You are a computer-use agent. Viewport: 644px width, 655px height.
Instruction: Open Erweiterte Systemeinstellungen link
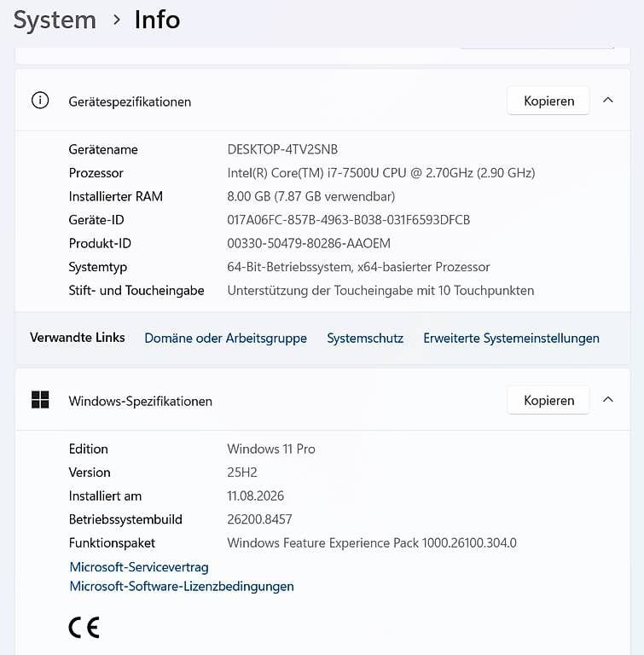512,338
